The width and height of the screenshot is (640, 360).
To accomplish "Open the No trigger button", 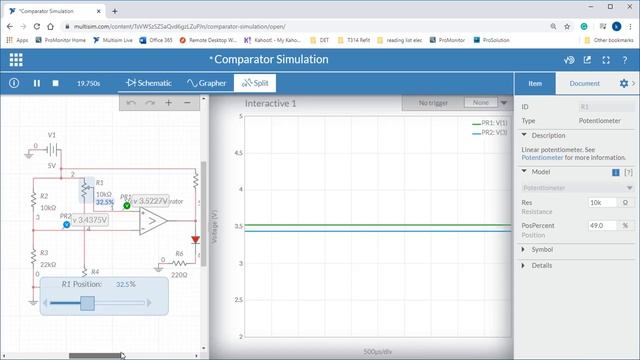I will coord(433,103).
